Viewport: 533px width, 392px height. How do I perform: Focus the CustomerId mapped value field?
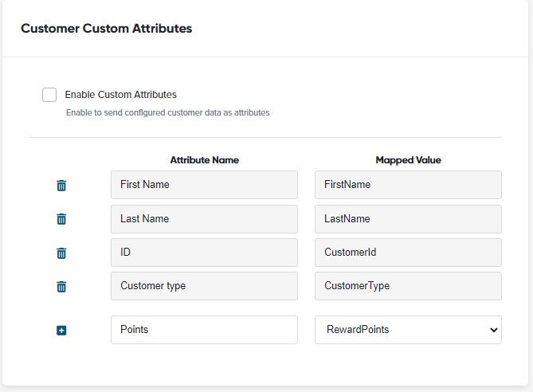pos(408,253)
